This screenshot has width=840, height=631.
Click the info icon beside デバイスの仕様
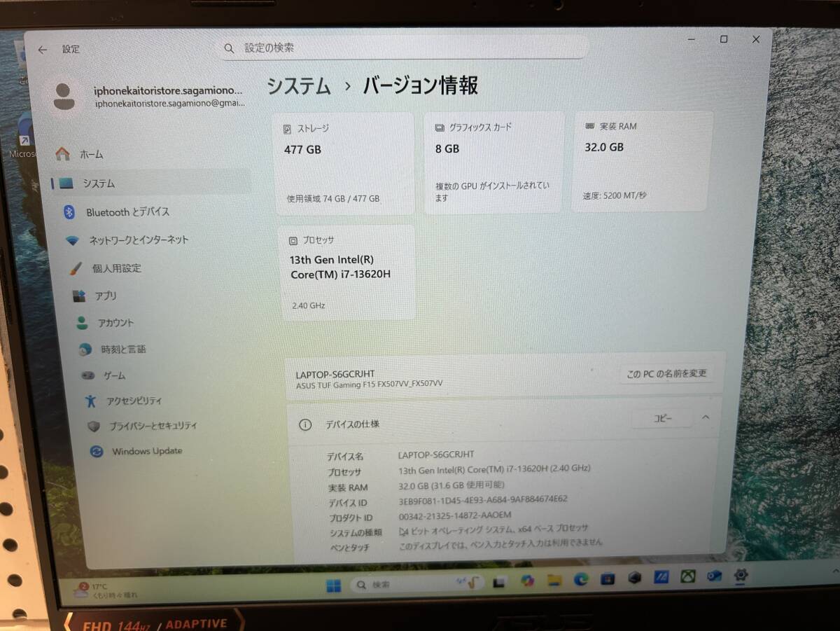tap(305, 424)
